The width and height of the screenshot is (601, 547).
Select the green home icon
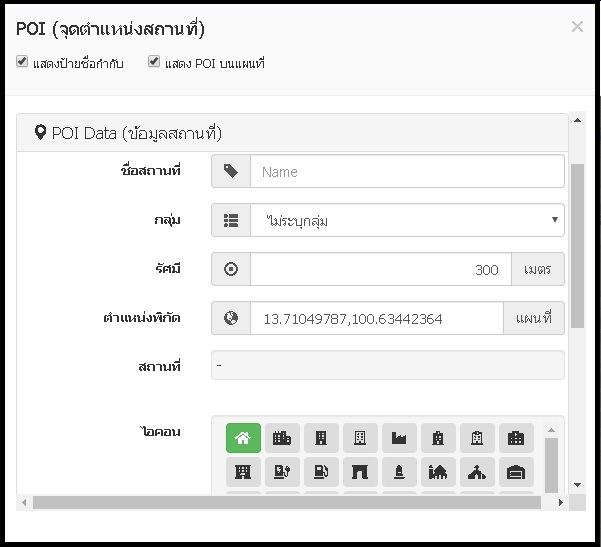click(x=243, y=438)
